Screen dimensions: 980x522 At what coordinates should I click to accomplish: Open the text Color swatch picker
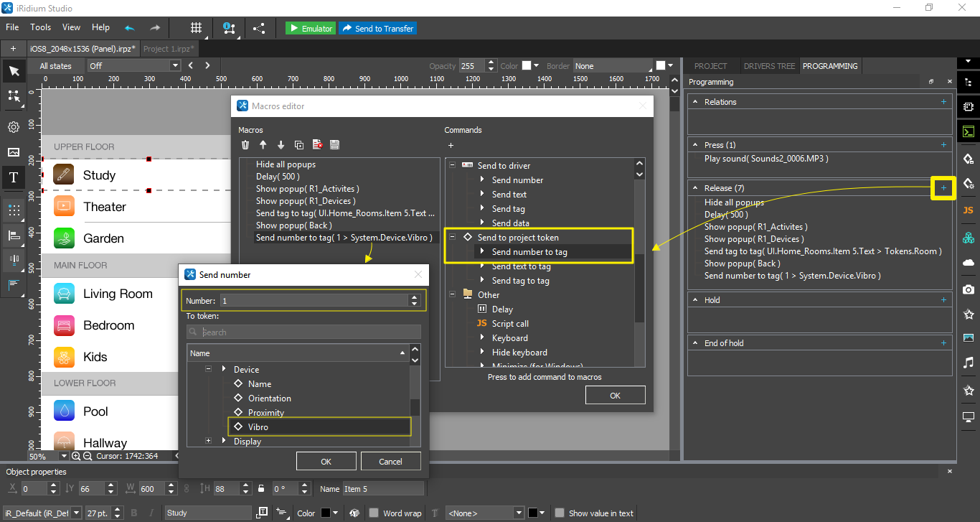[x=325, y=513]
